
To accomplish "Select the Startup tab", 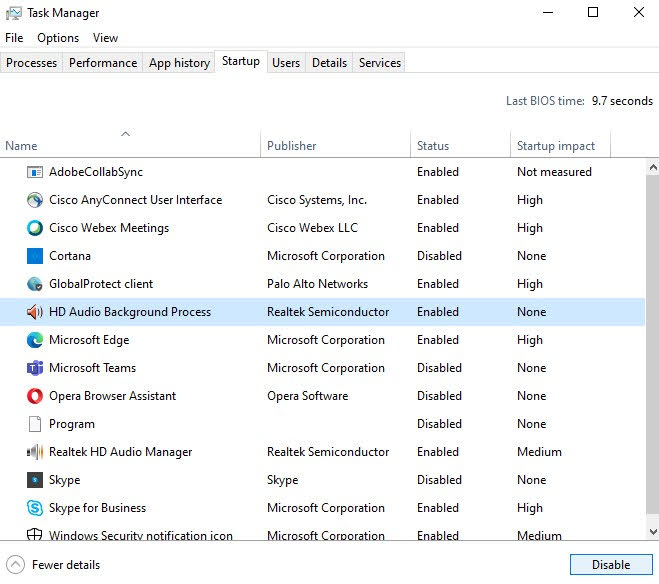I will click(240, 61).
